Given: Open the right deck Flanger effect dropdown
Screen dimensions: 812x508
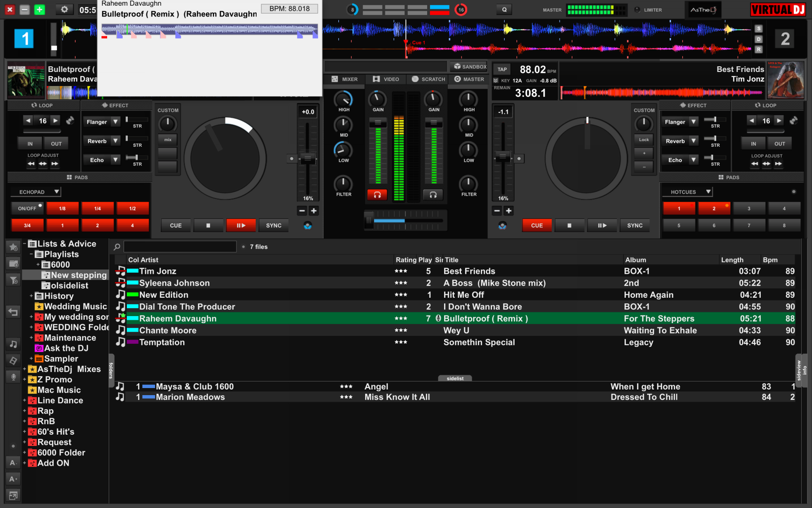Looking at the screenshot, I should coord(694,122).
